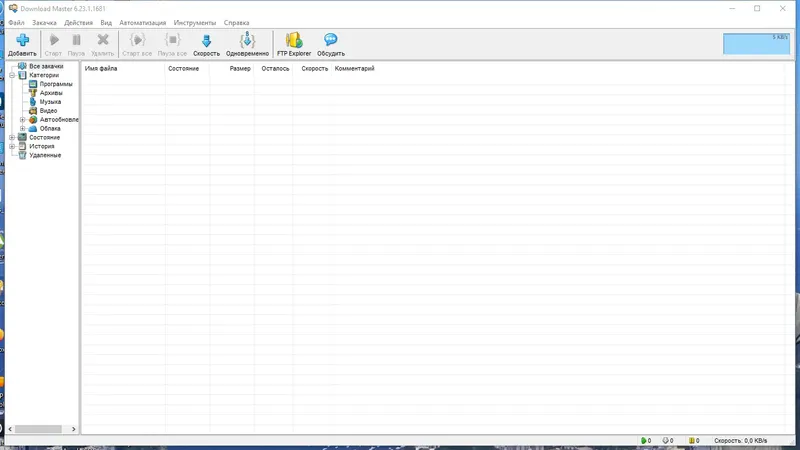
Task: Open the Закачка menu
Action: (x=44, y=23)
